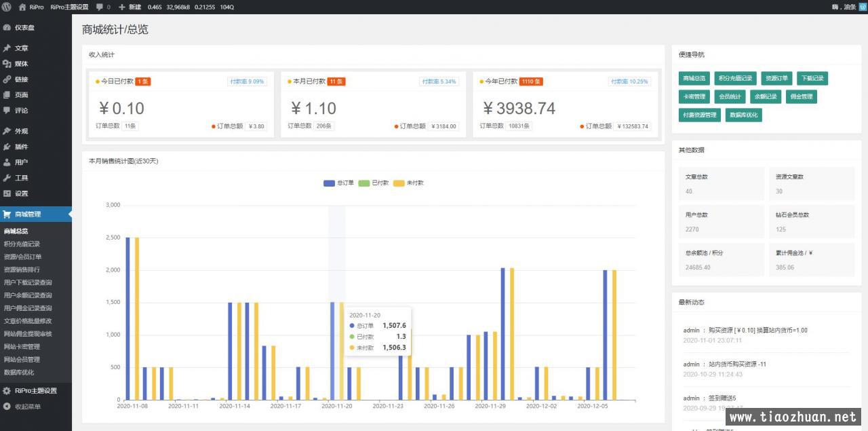868x431 pixels.
Task: Open 用户佣金记录查询 submenu item
Action: [28, 308]
